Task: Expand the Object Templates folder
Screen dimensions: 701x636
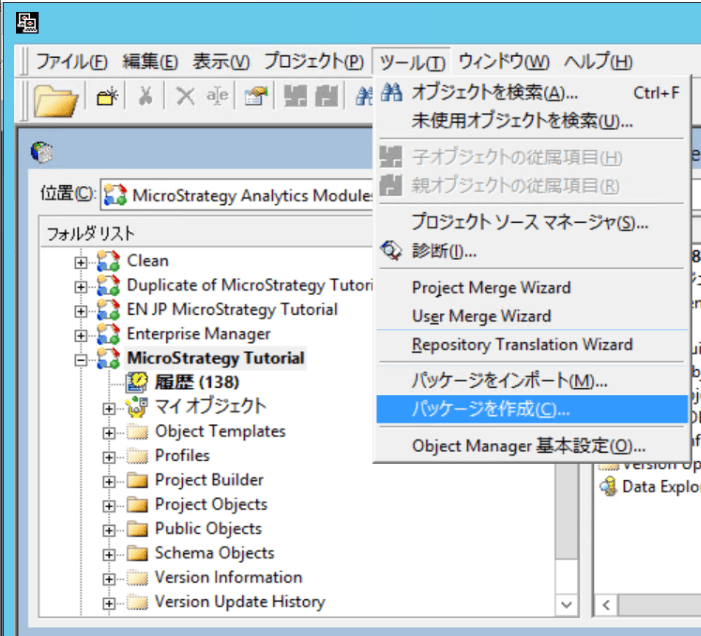Action: click(x=109, y=433)
